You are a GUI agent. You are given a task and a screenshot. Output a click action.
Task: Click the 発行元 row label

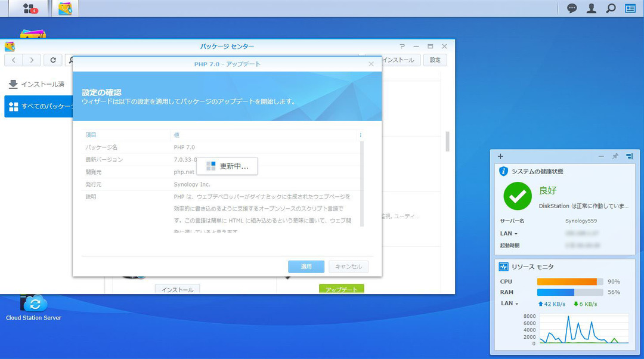click(93, 184)
